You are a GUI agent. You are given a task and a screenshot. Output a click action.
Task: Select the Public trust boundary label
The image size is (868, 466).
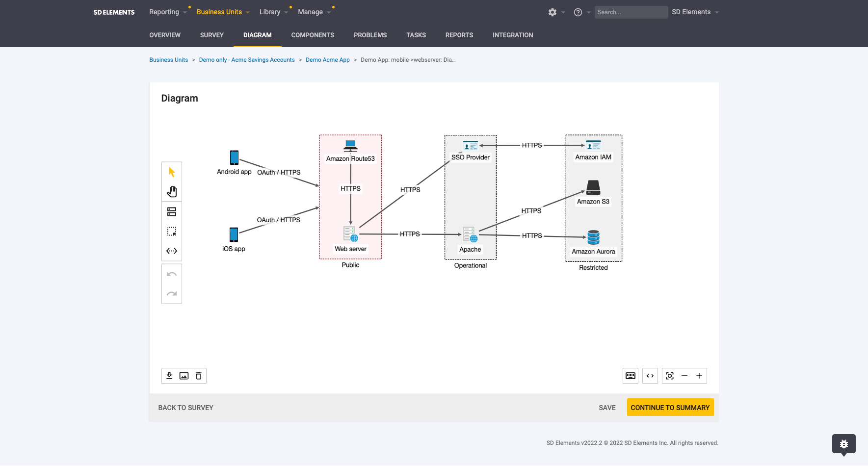click(x=351, y=265)
